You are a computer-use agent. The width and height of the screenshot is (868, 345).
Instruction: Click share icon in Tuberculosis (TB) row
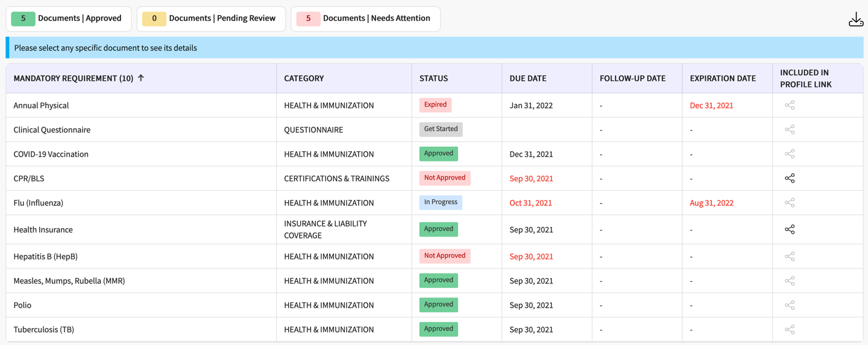pyautogui.click(x=790, y=329)
